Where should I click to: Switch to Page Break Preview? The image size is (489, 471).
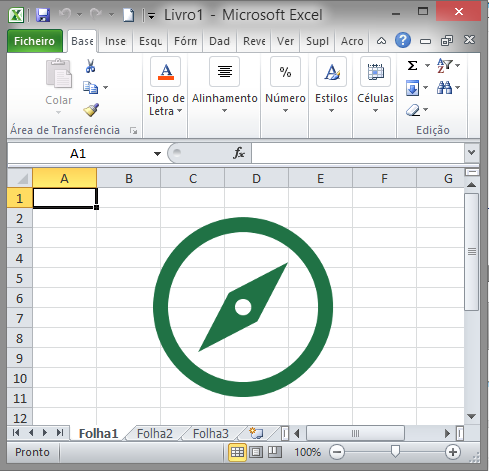[275, 452]
